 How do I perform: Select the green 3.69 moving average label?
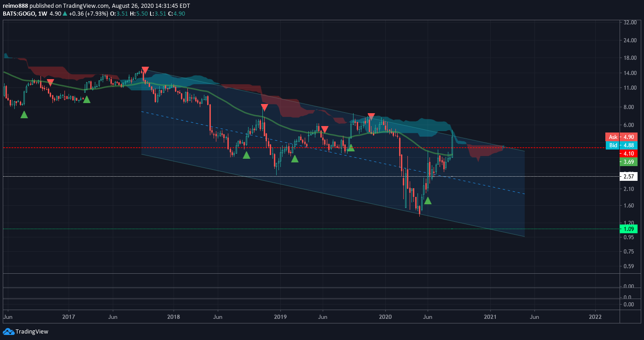coord(628,161)
